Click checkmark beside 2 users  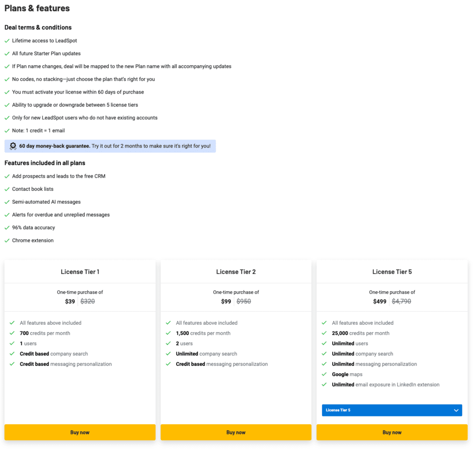pos(168,343)
